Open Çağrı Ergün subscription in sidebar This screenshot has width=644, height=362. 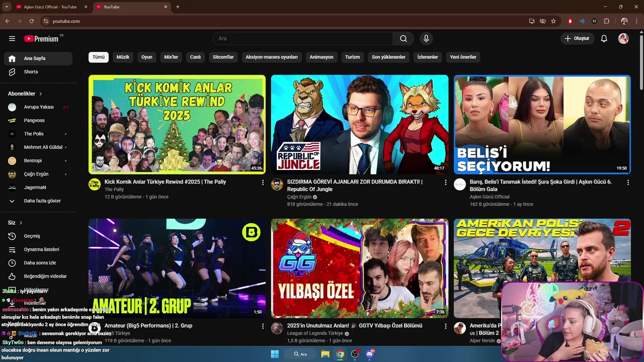pos(38,174)
